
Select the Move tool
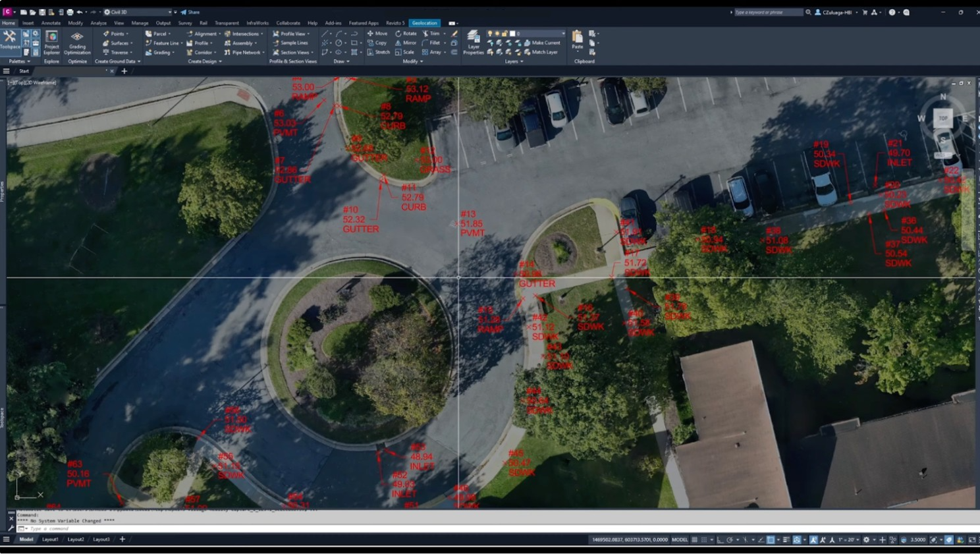[x=377, y=34]
